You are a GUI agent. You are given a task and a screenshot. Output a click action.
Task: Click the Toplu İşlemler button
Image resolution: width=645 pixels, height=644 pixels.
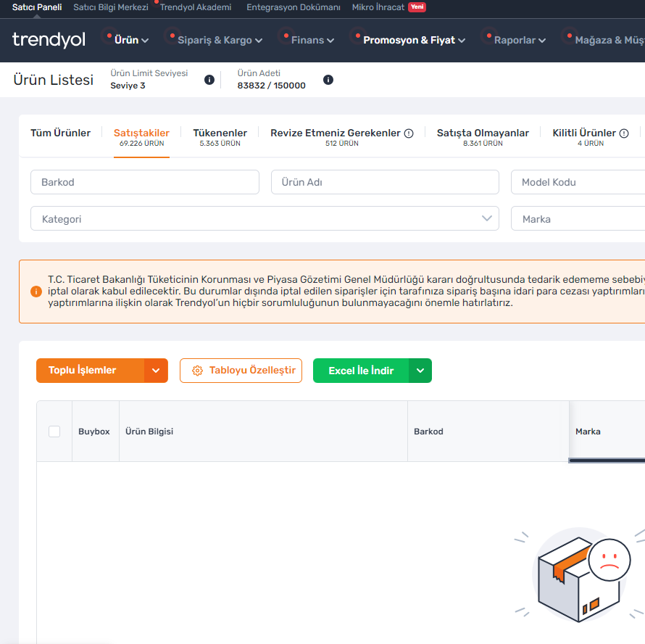click(x=91, y=371)
